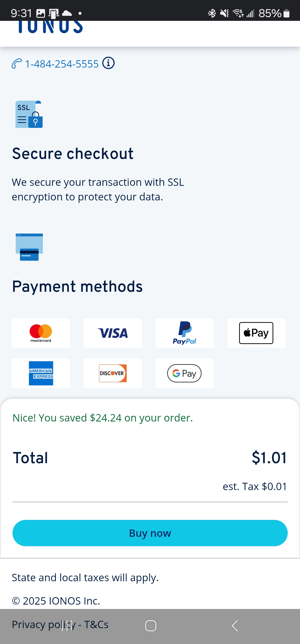Tap the credit card browser icon

point(29,247)
